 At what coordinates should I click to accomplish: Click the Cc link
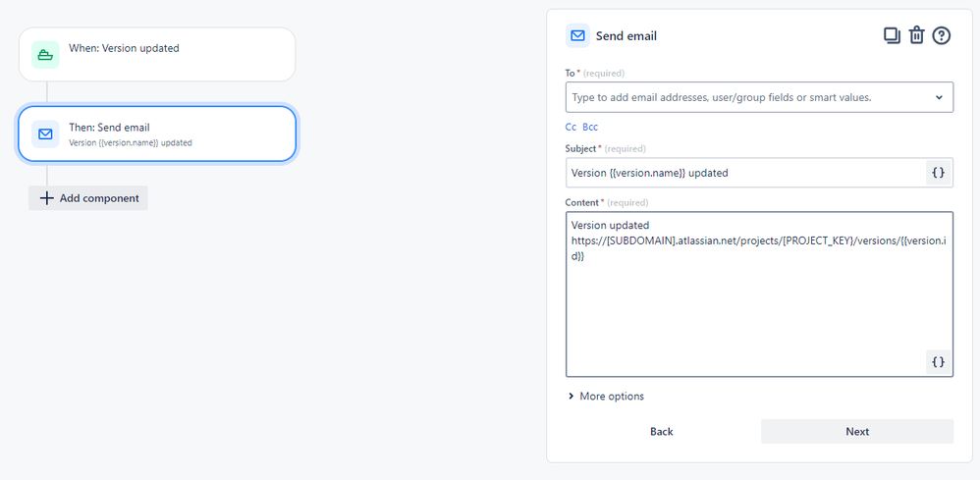[571, 128]
